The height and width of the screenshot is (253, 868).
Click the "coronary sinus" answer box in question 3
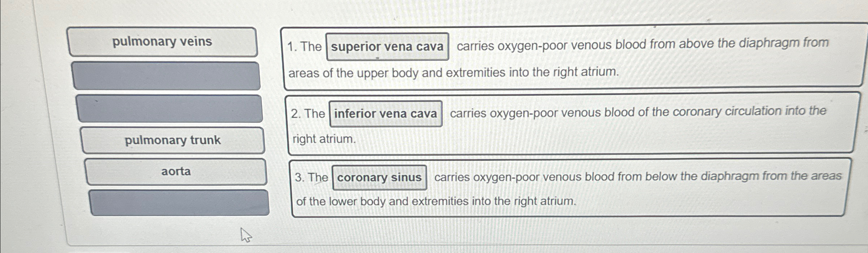(379, 178)
